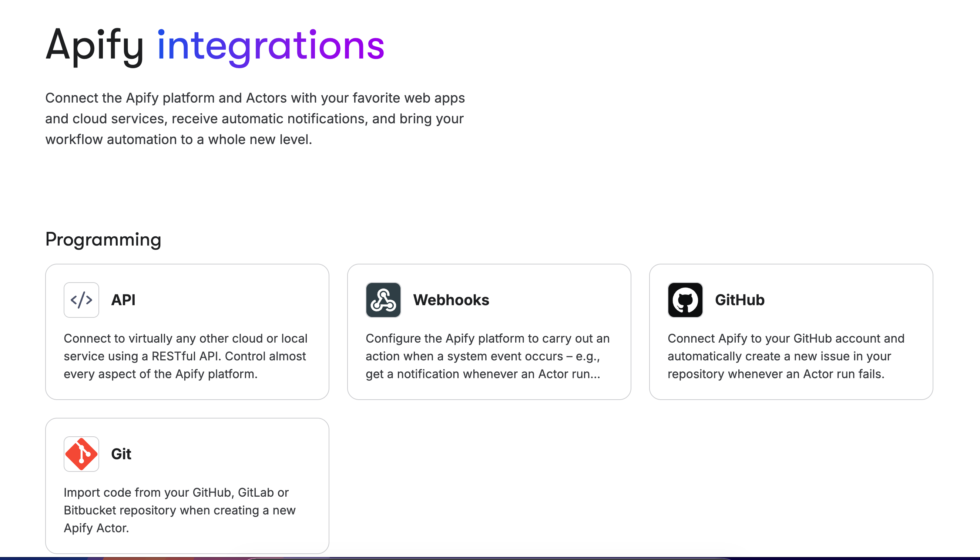The width and height of the screenshot is (980, 560).
Task: Click the API card description text
Action: (x=185, y=356)
